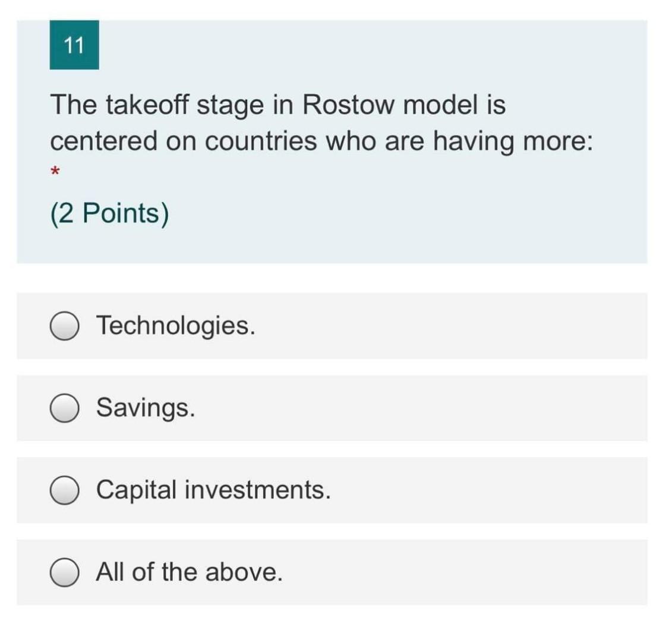Click the red required asterisk marker
Image resolution: width=672 pixels, height=642 pixels.
54,172
